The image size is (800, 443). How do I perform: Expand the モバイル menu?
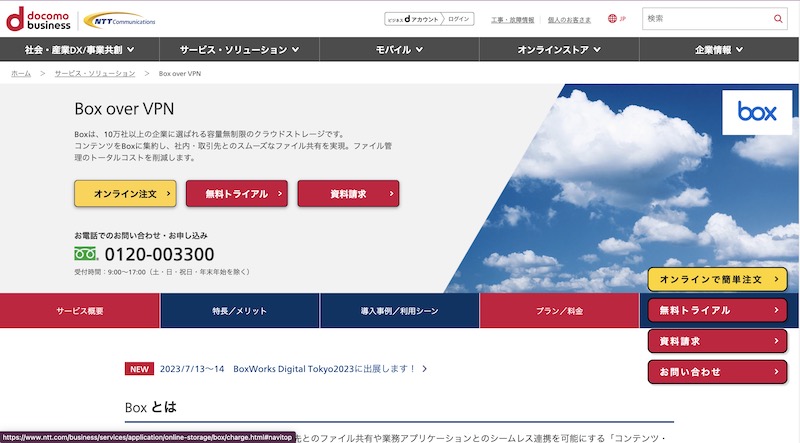[399, 50]
